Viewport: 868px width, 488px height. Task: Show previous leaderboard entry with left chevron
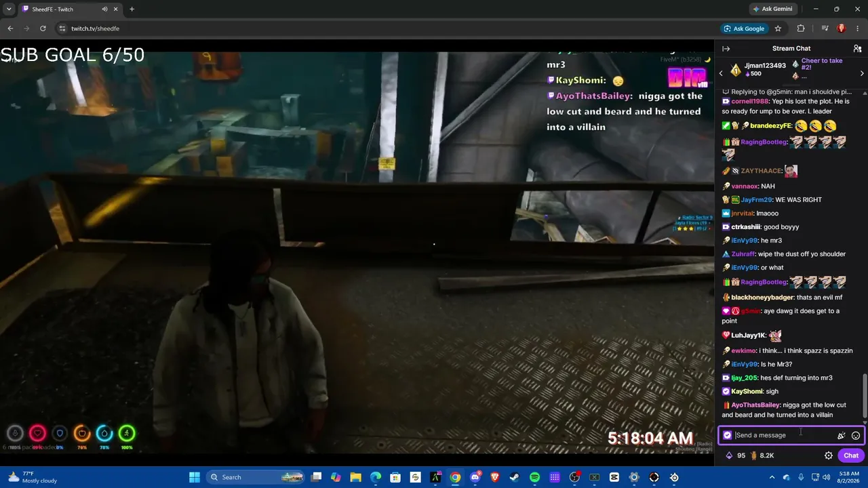tap(720, 73)
